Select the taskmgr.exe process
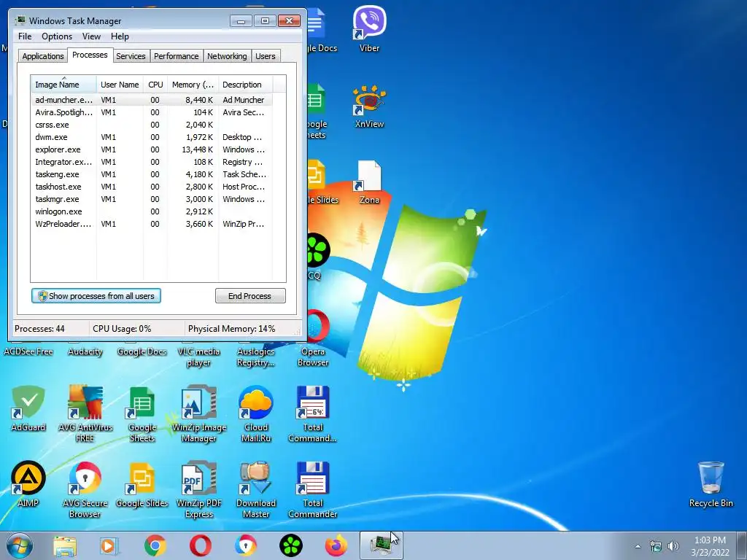Screen dimensions: 747x560 click(152, 199)
